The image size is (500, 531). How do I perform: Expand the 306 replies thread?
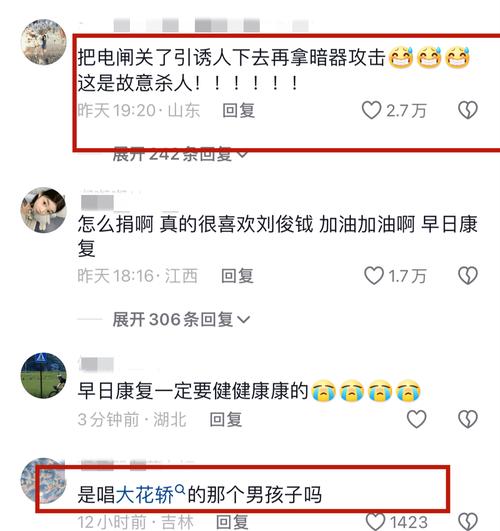coord(181,319)
